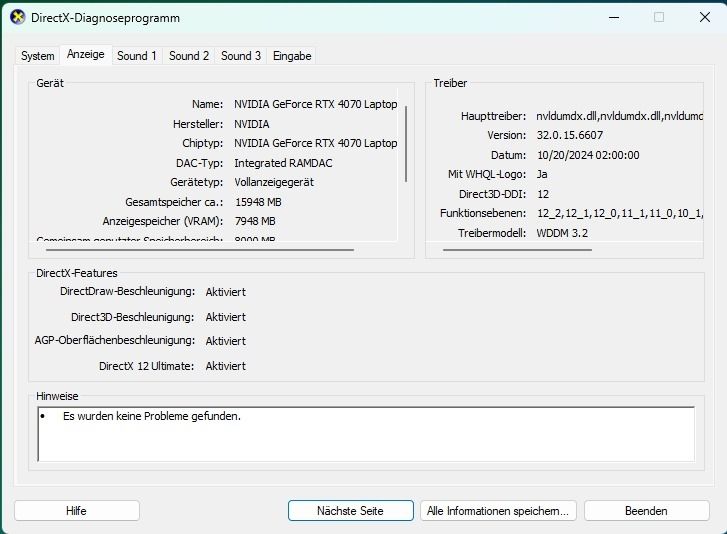Click the Mit WHQL-Logo label

(x=487, y=174)
